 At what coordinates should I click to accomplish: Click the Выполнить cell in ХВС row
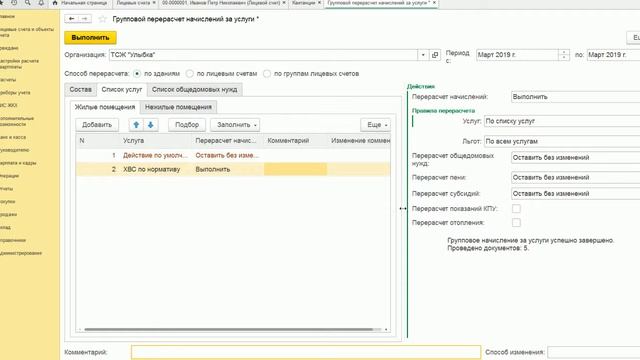(x=227, y=169)
